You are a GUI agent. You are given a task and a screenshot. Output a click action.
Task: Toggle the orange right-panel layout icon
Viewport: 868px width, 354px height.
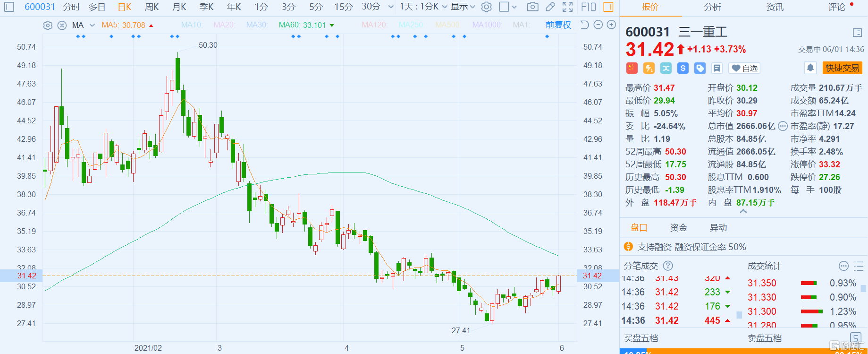tap(608, 7)
